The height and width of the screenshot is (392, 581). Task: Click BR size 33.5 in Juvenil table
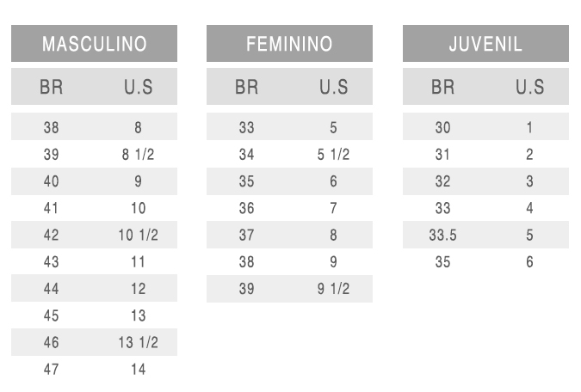tap(442, 235)
